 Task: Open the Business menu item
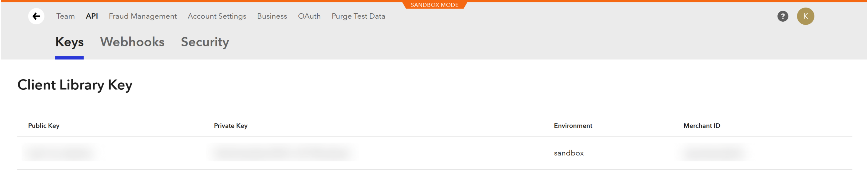[272, 16]
